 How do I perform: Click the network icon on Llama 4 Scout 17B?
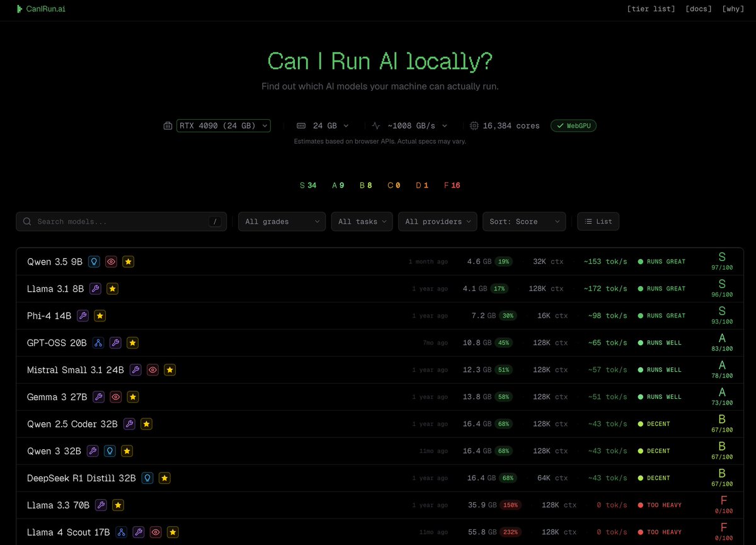click(121, 532)
